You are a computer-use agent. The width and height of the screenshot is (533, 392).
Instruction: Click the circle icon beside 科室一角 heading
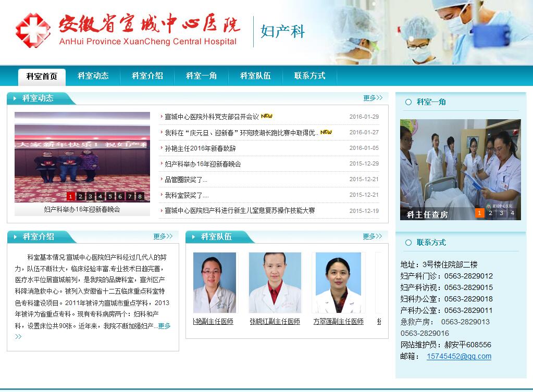[408, 102]
